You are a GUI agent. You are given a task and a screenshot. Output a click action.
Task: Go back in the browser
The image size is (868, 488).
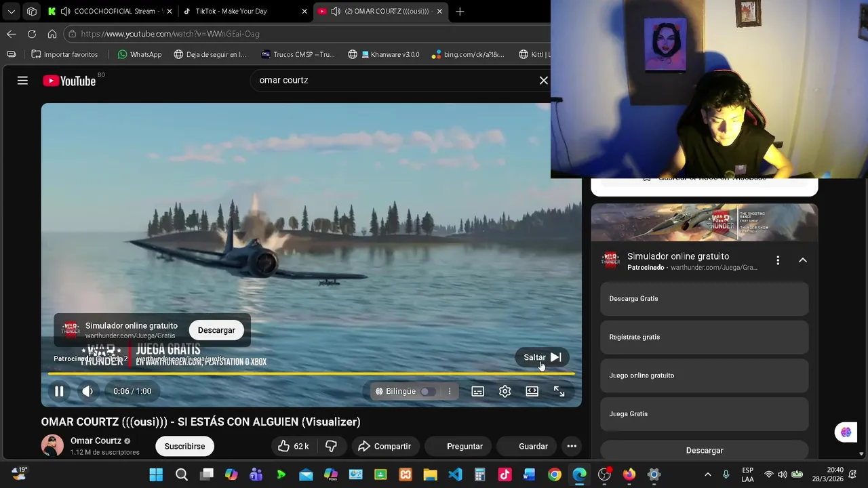tap(12, 34)
